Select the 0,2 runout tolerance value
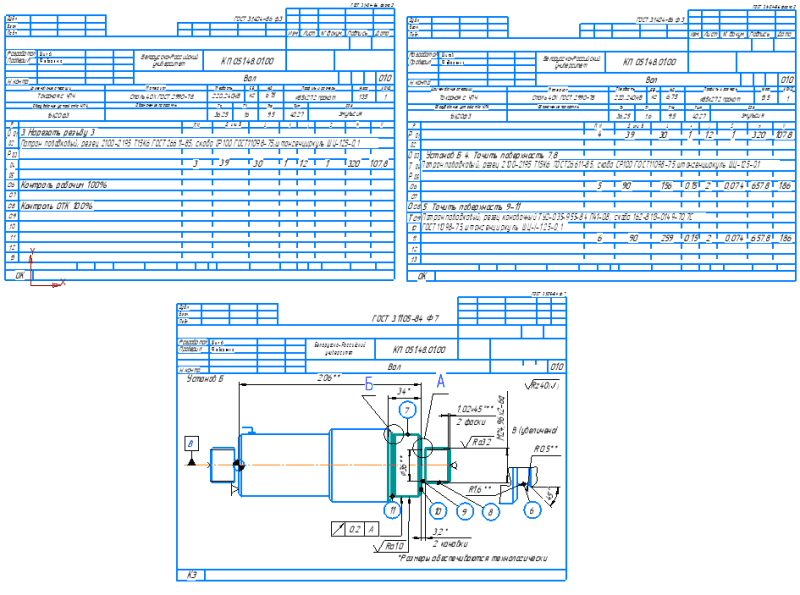 coord(355,529)
